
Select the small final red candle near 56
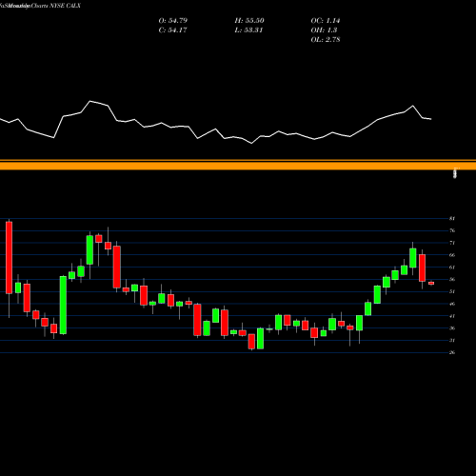[x=431, y=283]
